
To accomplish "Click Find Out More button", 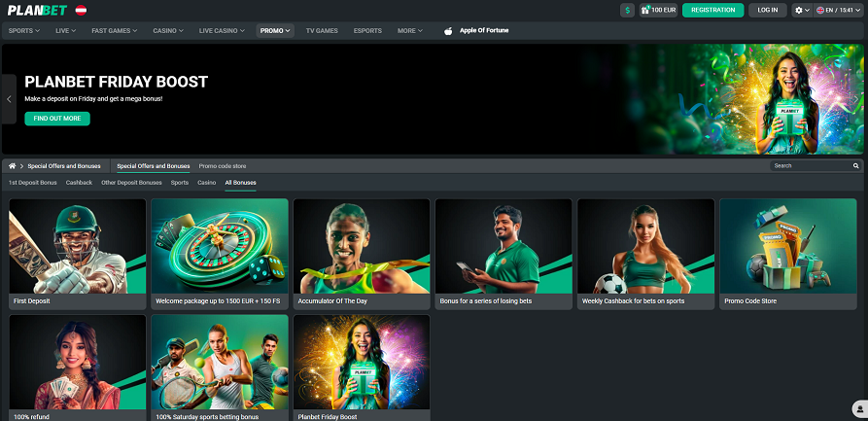I will pyautogui.click(x=57, y=119).
